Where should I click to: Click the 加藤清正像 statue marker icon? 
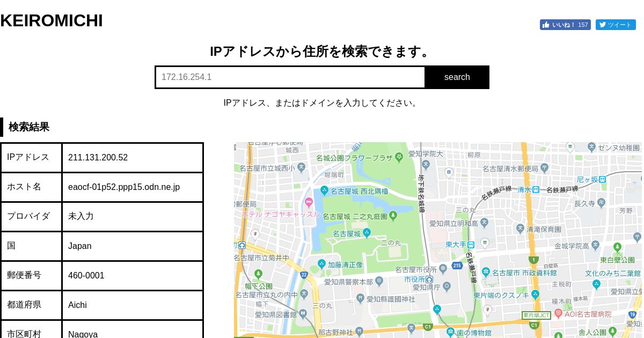tap(321, 264)
